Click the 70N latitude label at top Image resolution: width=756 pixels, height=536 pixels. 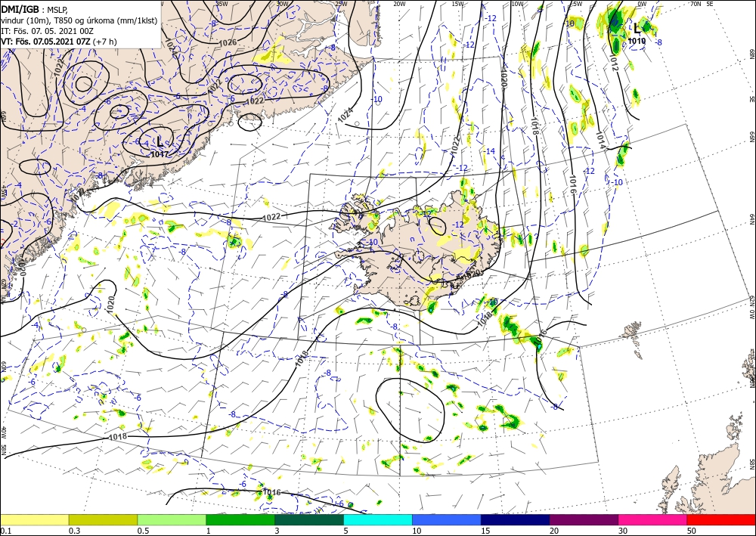coord(695,4)
